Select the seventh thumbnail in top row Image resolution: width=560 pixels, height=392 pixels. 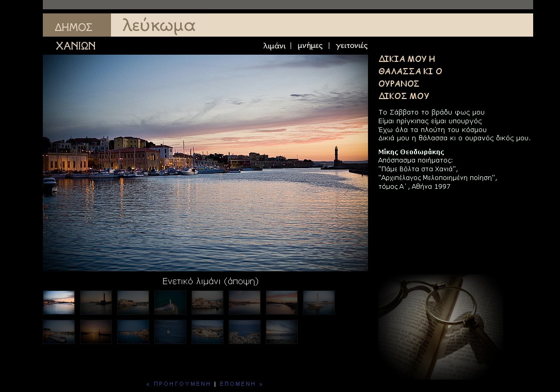coord(282,302)
